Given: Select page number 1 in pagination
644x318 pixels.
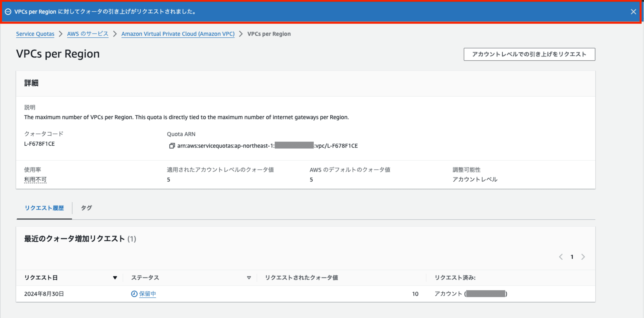Looking at the screenshot, I should click(572, 257).
